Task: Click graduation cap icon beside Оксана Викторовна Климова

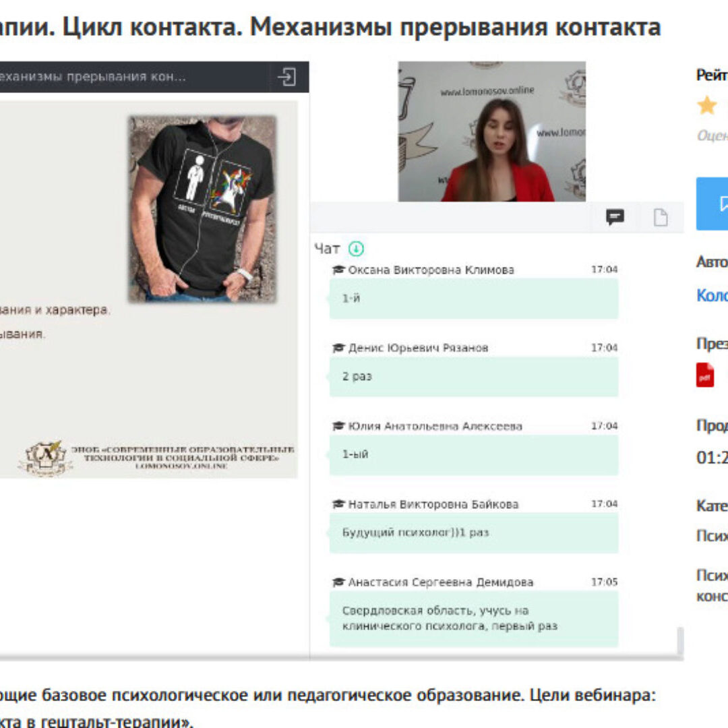Action: click(x=338, y=270)
